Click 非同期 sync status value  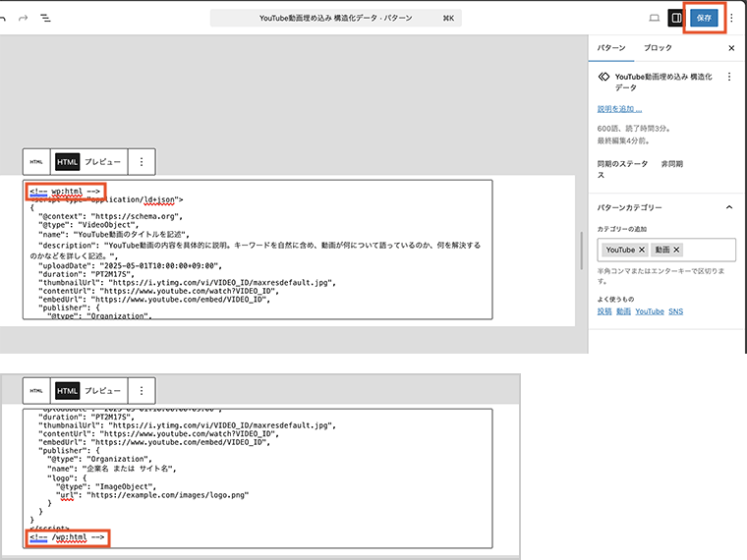[672, 164]
